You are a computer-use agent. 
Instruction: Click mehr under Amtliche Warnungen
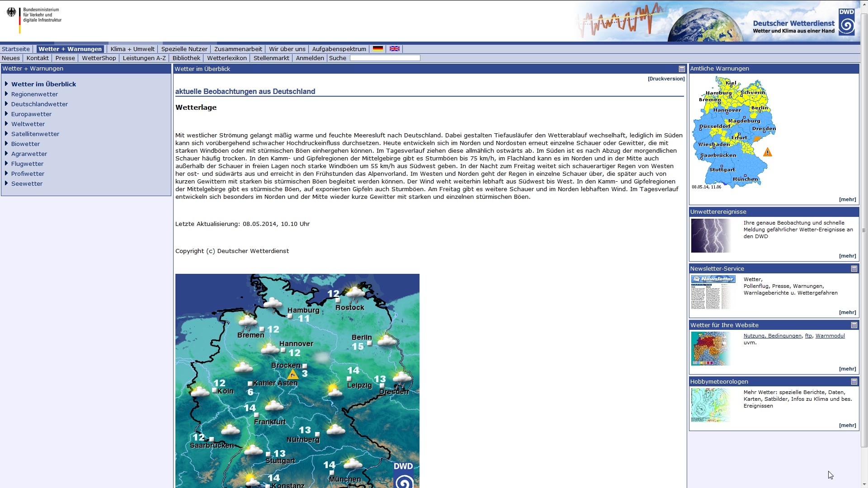(848, 199)
